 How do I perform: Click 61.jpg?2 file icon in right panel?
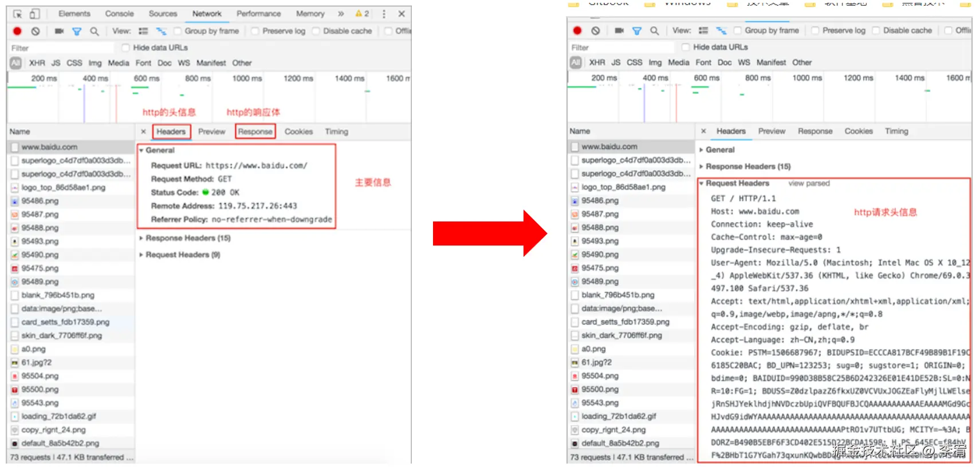click(575, 362)
